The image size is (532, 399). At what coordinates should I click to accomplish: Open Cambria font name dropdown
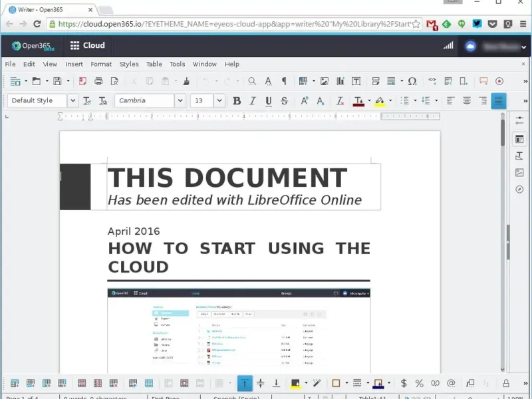180,101
